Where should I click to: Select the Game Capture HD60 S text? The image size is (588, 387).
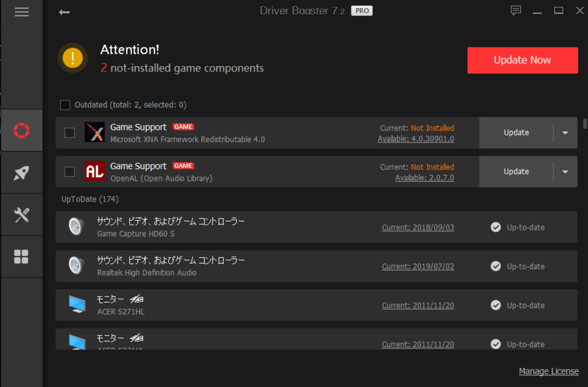coord(136,234)
